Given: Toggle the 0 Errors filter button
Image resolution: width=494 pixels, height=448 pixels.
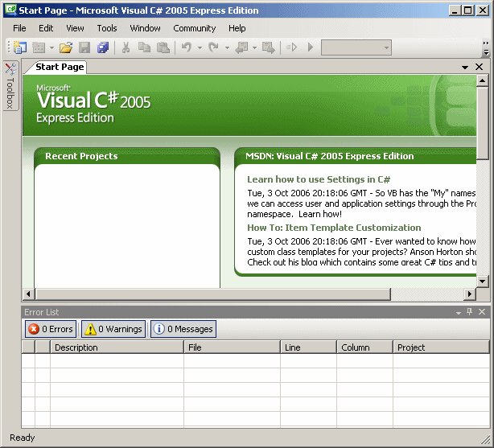Looking at the screenshot, I should pyautogui.click(x=51, y=329).
